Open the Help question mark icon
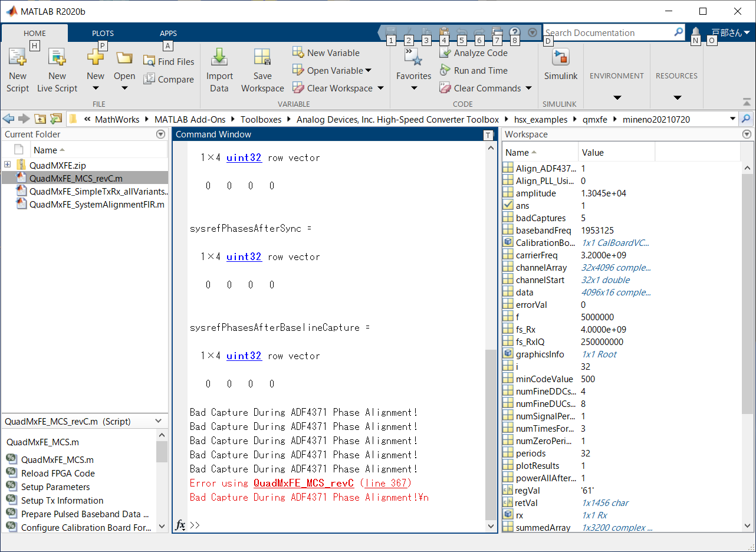The width and height of the screenshot is (756, 552). coord(515,33)
